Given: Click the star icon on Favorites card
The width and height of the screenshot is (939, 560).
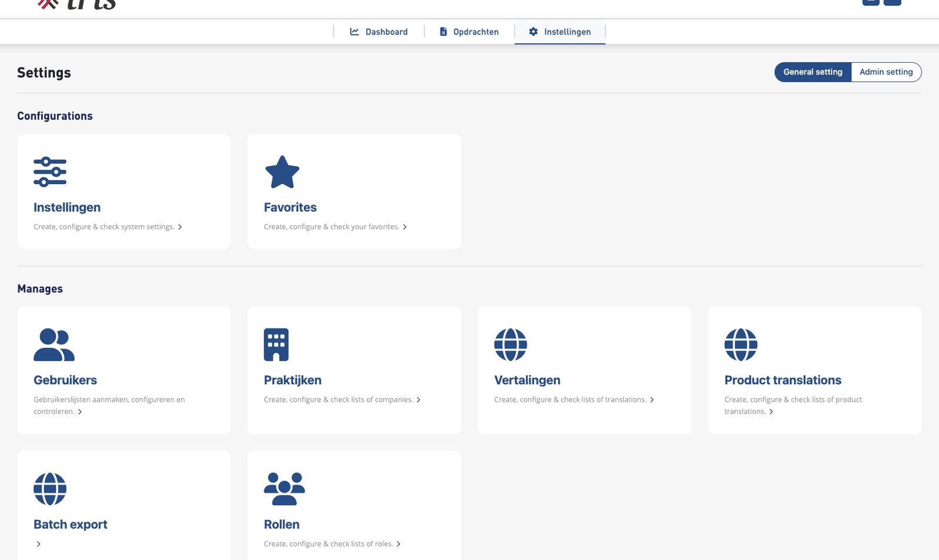Looking at the screenshot, I should coord(282,172).
